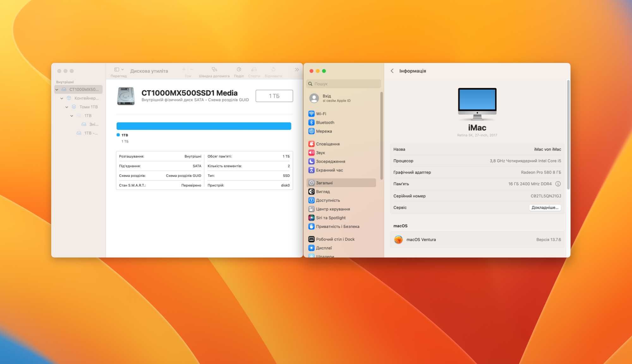This screenshot has height=364, width=632.
Task: Click the CT1000MX500SSD1 Media title
Action: pyautogui.click(x=190, y=93)
